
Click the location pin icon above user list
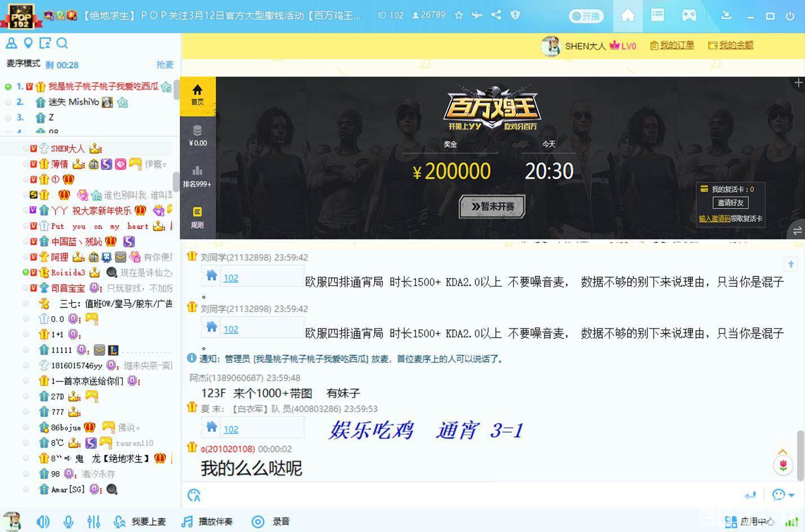(x=28, y=43)
